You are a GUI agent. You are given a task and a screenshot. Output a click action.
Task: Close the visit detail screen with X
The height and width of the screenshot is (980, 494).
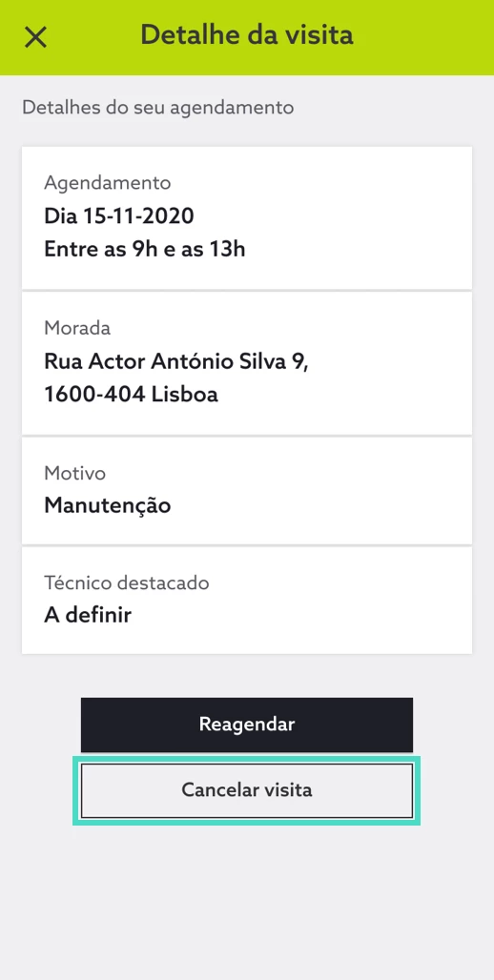pyautogui.click(x=35, y=37)
